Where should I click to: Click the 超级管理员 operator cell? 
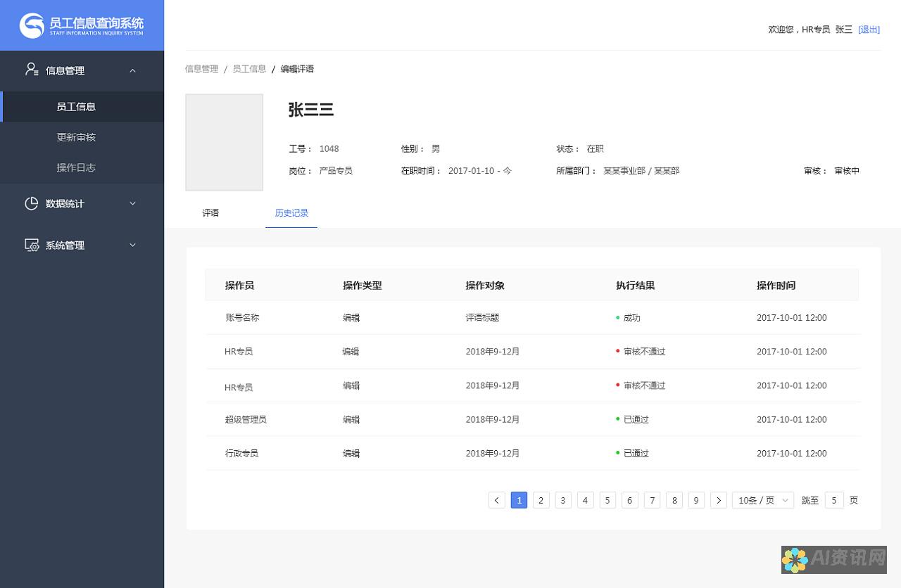(246, 420)
